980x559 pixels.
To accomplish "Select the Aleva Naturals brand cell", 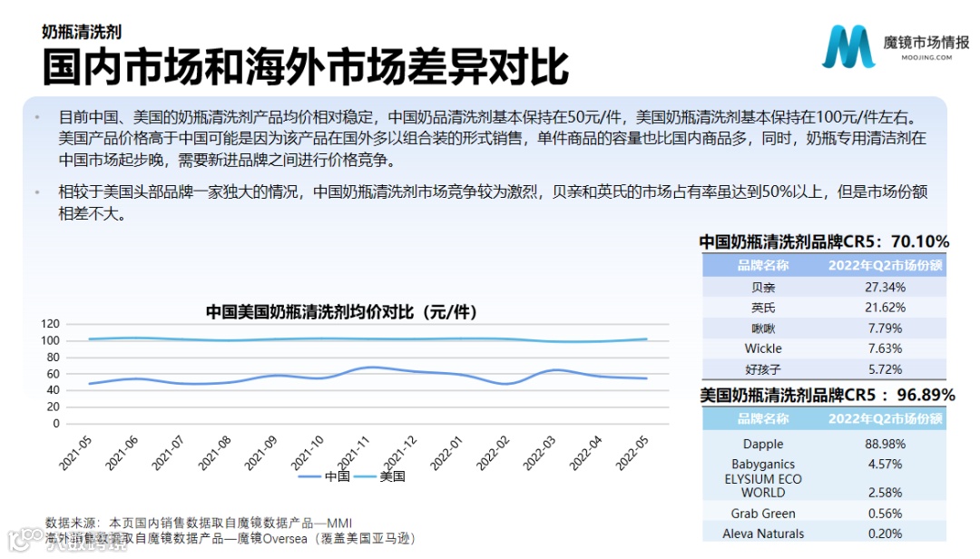I will [x=763, y=534].
